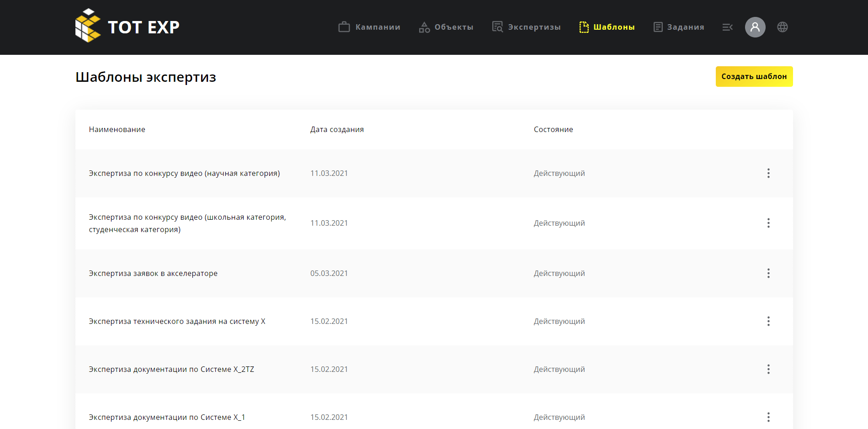Click the Дата создания column header

click(337, 129)
